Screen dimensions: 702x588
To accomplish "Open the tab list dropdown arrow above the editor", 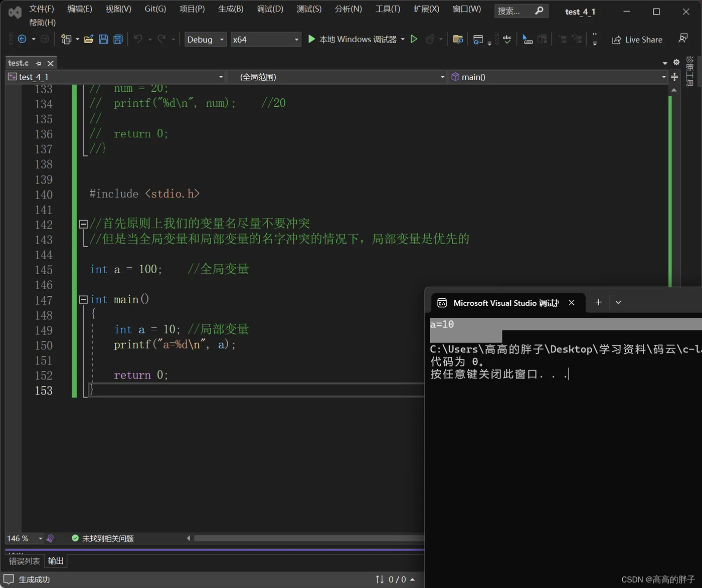I will 665,63.
